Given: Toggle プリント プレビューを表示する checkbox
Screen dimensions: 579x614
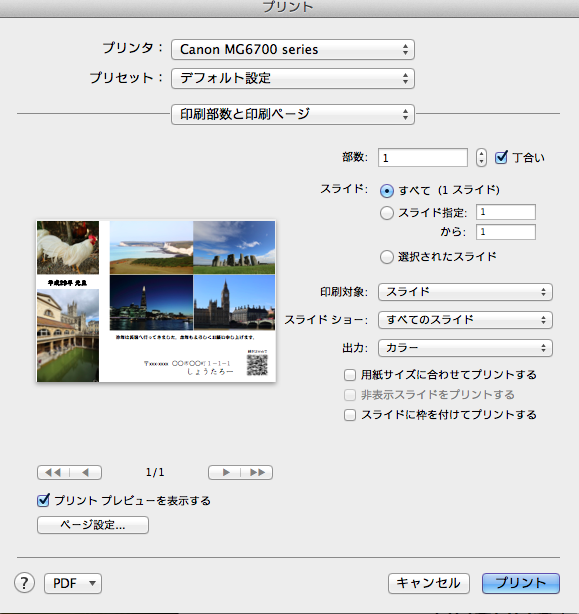Looking at the screenshot, I should (x=43, y=500).
